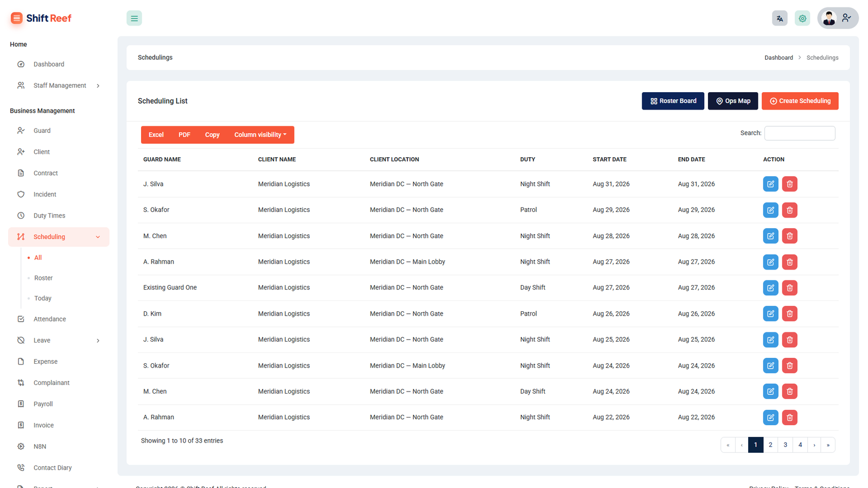Open the user profile avatar menu
868x488 pixels.
(838, 18)
